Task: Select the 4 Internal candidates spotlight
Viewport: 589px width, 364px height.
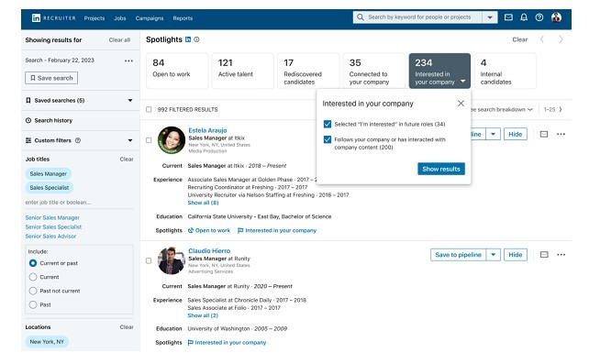Action: pyautogui.click(x=506, y=71)
